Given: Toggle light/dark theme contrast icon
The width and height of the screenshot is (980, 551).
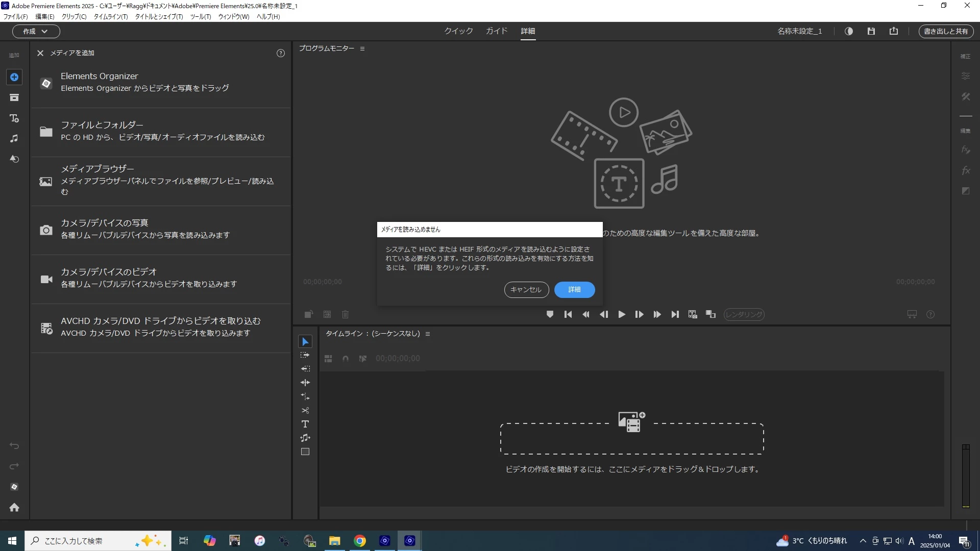Looking at the screenshot, I should tap(849, 31).
